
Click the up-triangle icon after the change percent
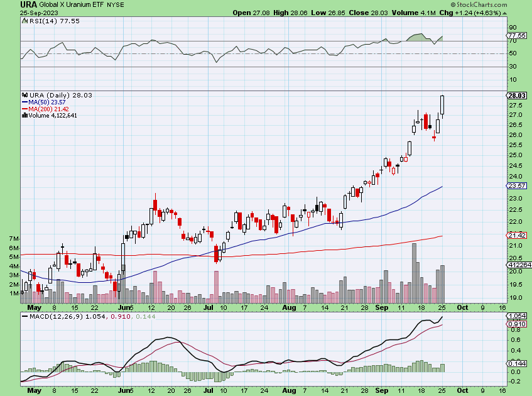tap(505, 13)
